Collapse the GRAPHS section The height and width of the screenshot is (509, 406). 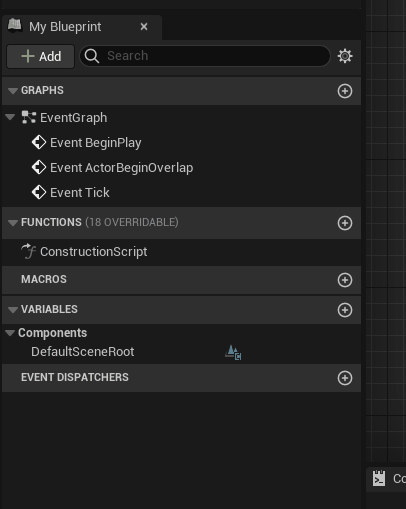[x=13, y=91]
